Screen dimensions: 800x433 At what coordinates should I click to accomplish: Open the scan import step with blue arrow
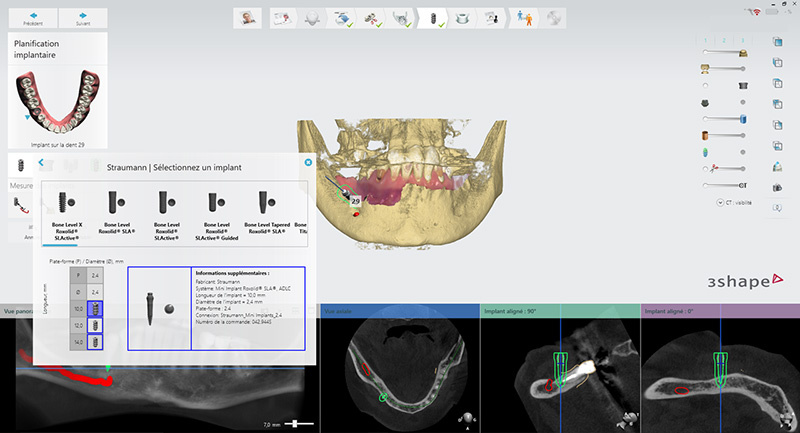pos(343,18)
